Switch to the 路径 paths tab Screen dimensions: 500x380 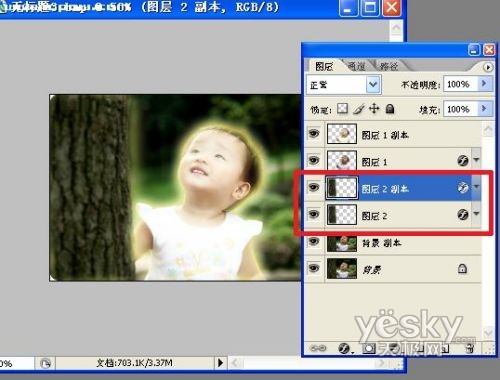tap(389, 66)
